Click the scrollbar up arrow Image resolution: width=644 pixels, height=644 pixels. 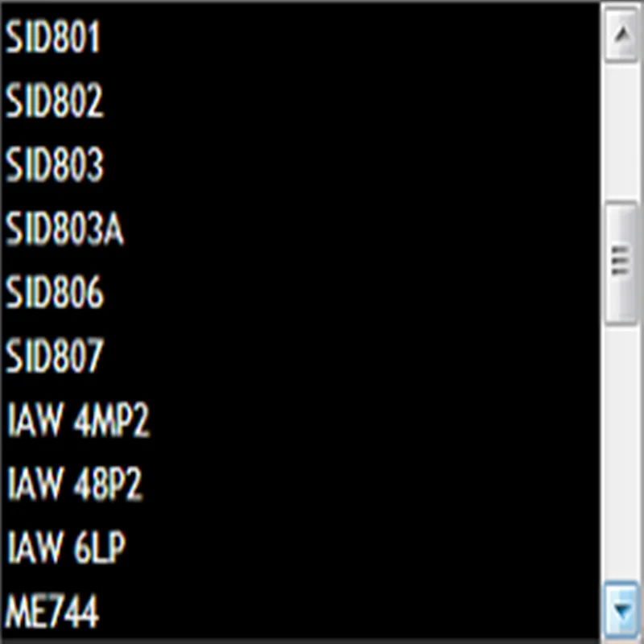point(621,35)
